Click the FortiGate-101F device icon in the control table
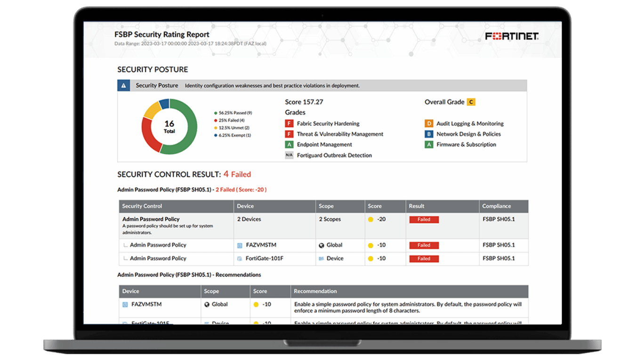 click(240, 259)
